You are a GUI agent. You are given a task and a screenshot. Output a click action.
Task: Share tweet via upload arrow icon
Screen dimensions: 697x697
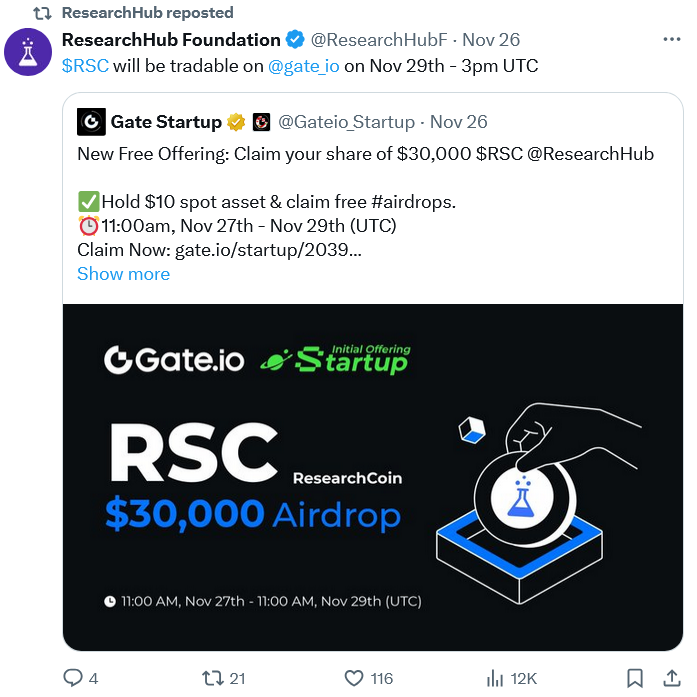click(672, 678)
